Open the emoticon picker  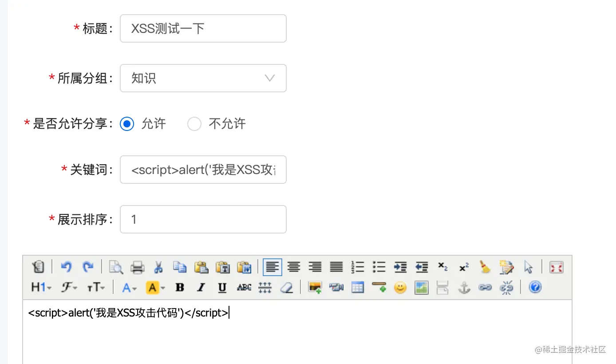click(x=400, y=288)
